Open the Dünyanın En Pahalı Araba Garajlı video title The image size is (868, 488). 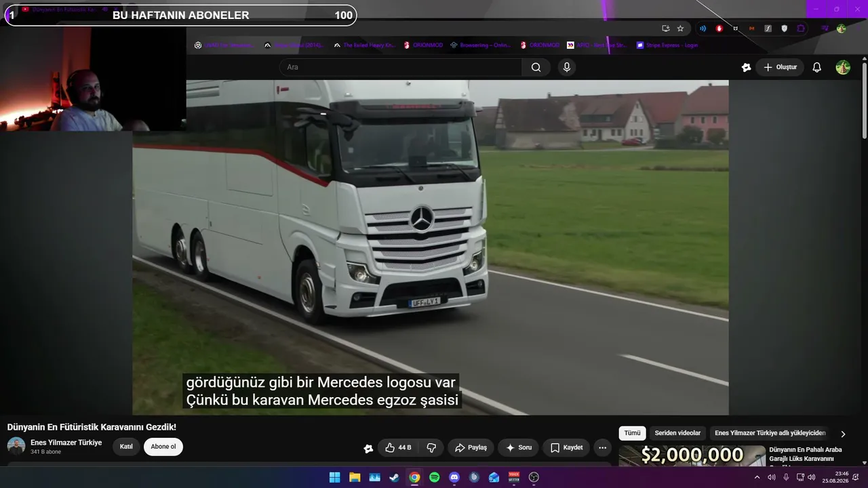806,454
